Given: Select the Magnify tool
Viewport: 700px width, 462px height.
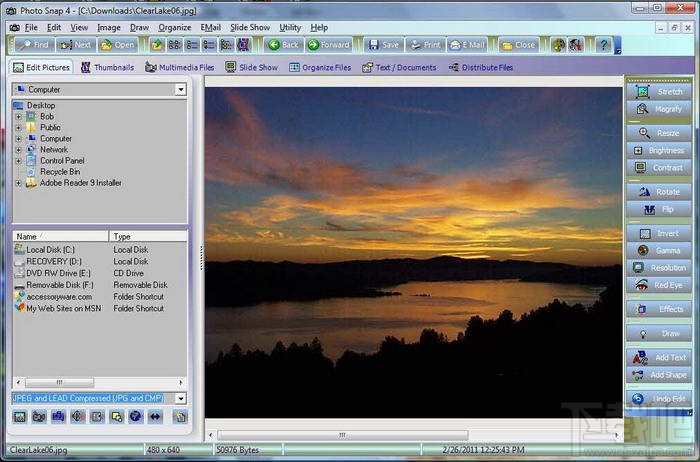Looking at the screenshot, I should pyautogui.click(x=659, y=109).
